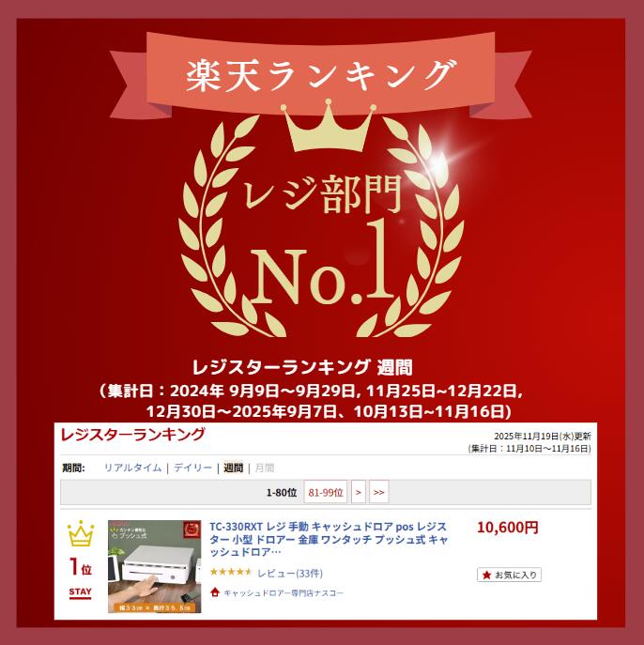Image resolution: width=644 pixels, height=645 pixels.
Task: Switch to デイリー ranking period
Action: (x=192, y=468)
